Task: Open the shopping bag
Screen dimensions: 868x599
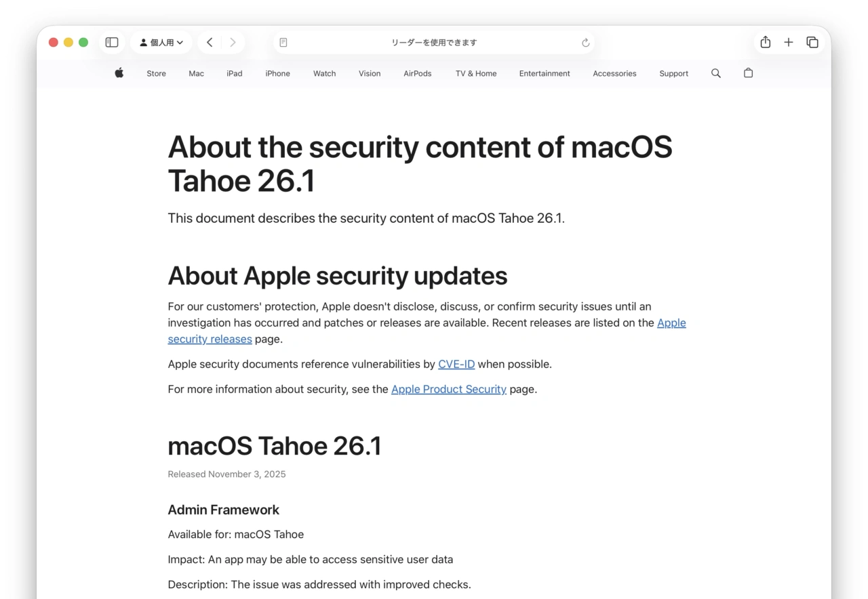Action: tap(748, 73)
